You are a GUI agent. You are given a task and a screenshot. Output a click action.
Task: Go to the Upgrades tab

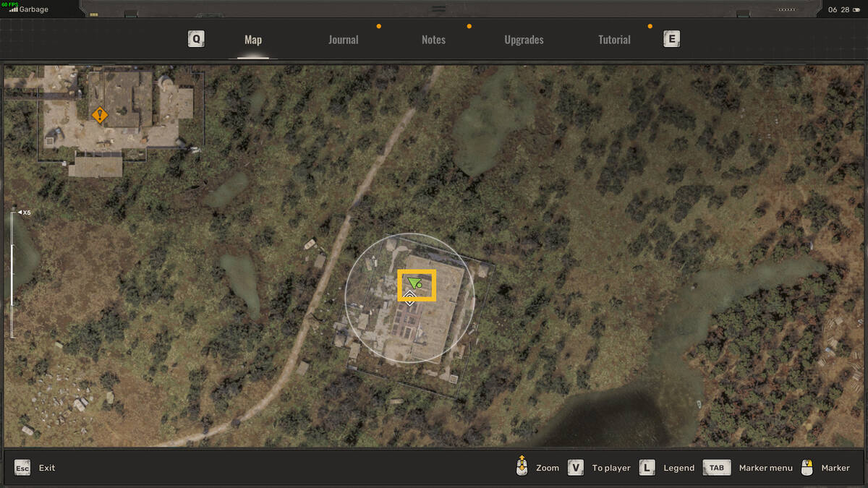tap(524, 40)
